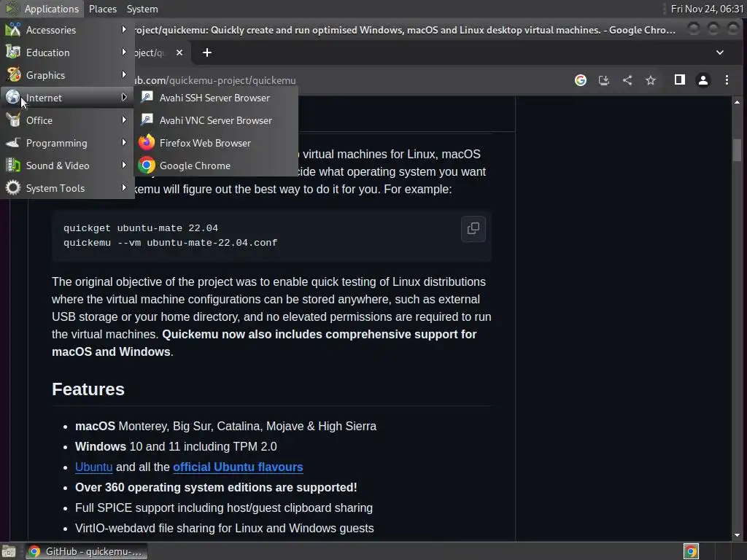Screen dimensions: 747x560
Task: Expand the Internet submenu arrow
Action: click(x=124, y=97)
